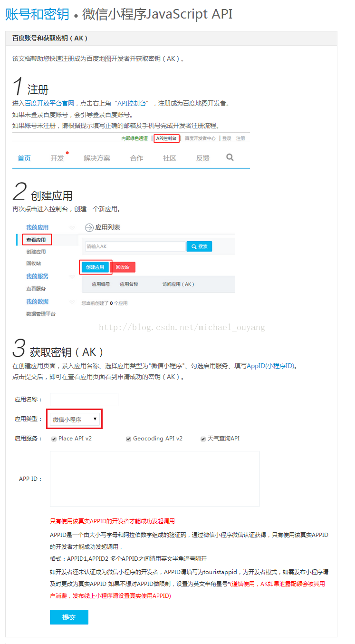
Task: Click the blue 搜索 button
Action: point(199,246)
